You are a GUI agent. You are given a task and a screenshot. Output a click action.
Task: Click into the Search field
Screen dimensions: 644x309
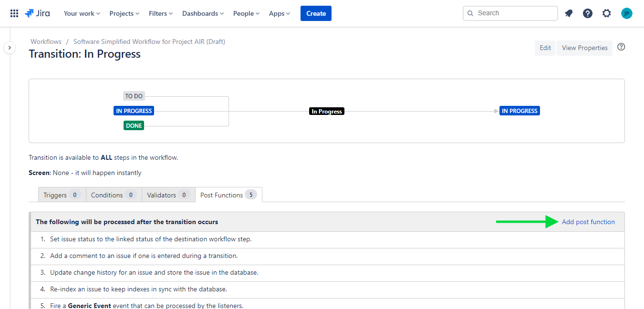(514, 13)
